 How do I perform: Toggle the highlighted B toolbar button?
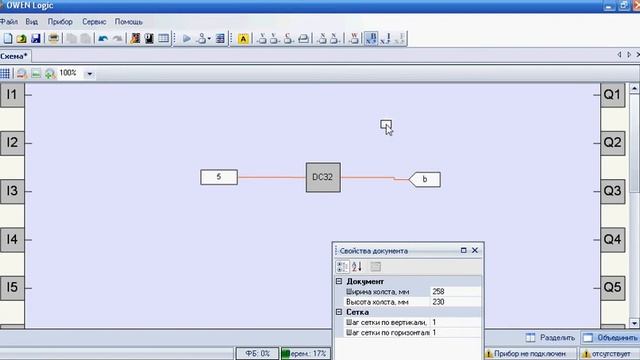pyautogui.click(x=371, y=38)
